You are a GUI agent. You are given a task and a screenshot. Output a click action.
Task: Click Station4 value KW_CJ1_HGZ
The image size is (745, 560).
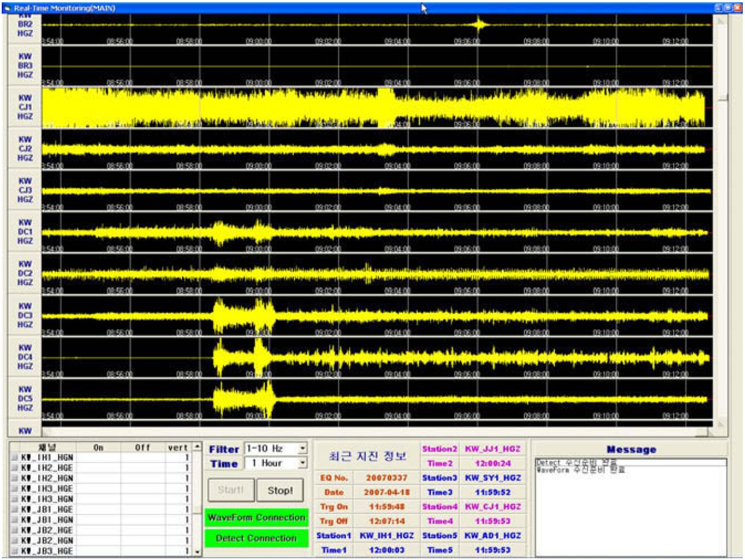pos(493,506)
